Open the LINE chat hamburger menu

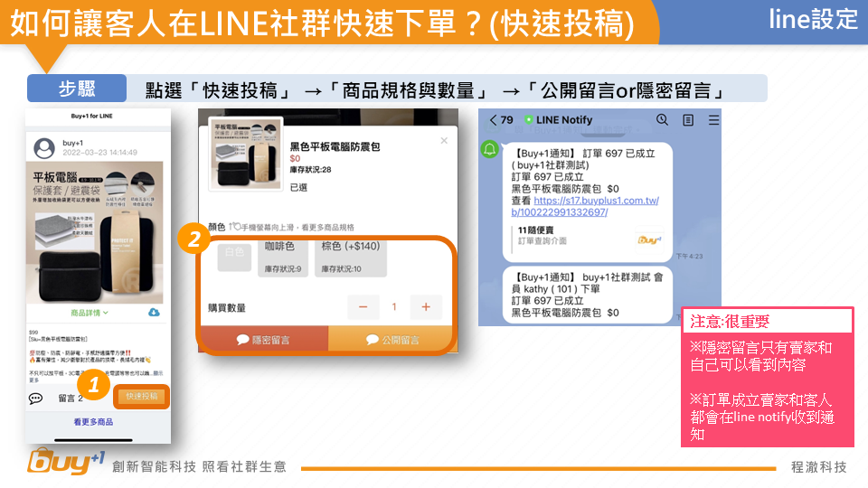[x=714, y=120]
